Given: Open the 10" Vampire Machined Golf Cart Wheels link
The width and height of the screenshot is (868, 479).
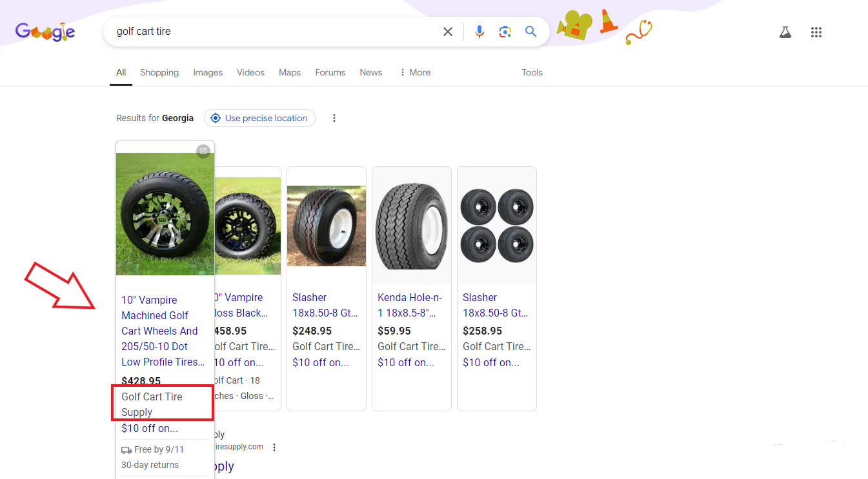Looking at the screenshot, I should 163,331.
